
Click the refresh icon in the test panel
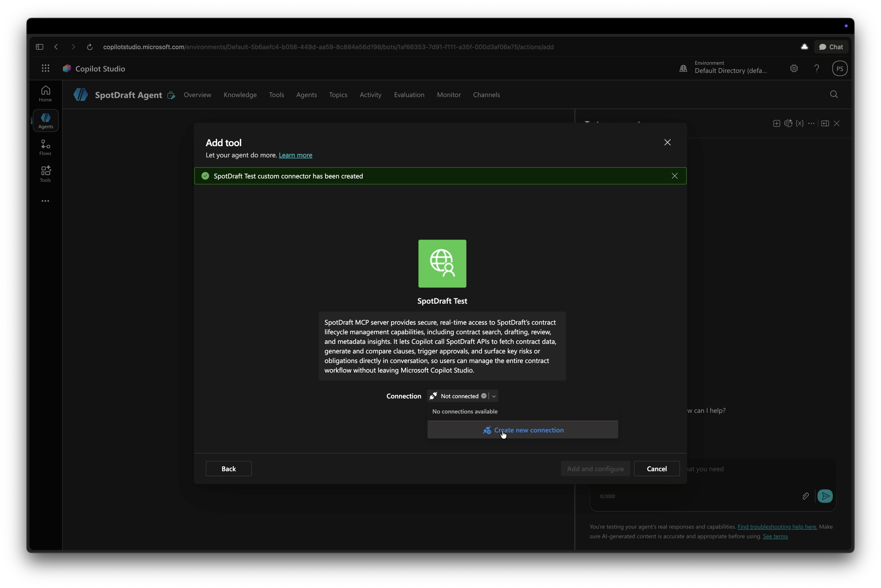coord(788,123)
